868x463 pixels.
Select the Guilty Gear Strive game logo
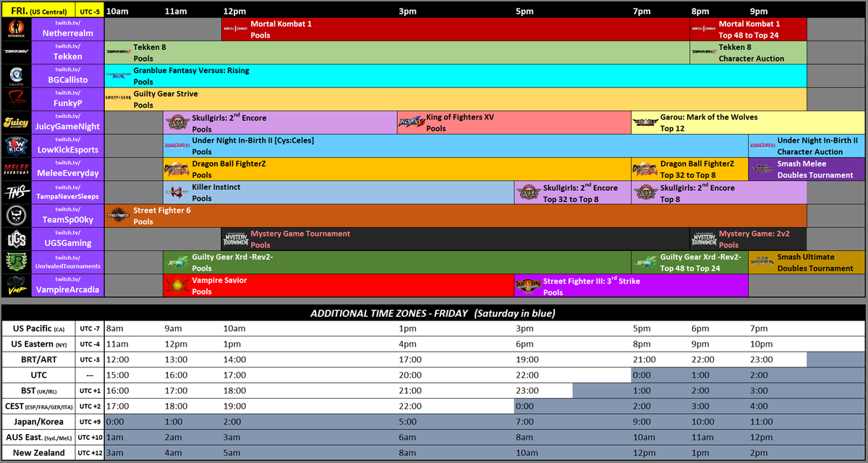point(119,96)
